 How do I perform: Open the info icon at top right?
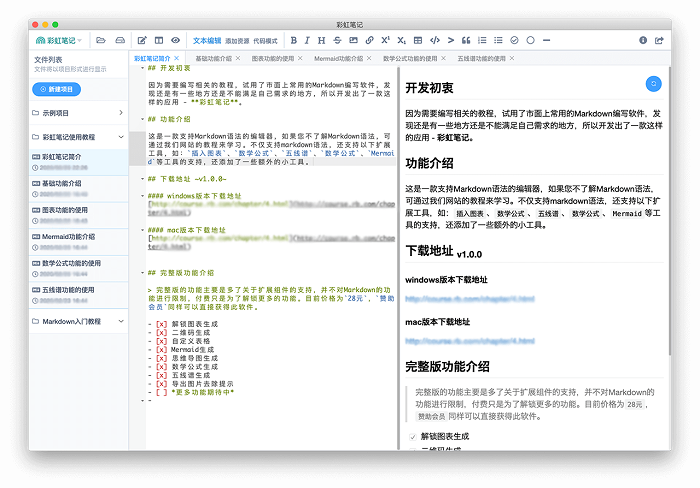[643, 40]
